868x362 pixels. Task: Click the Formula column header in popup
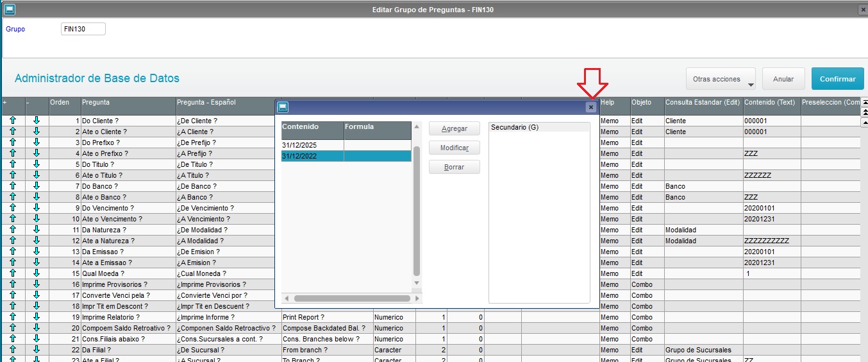point(378,130)
